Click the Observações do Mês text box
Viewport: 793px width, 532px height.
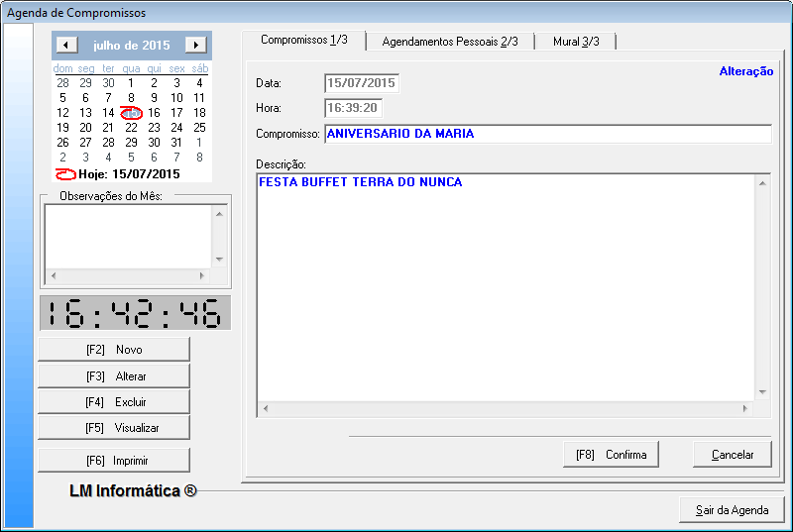pyautogui.click(x=127, y=236)
